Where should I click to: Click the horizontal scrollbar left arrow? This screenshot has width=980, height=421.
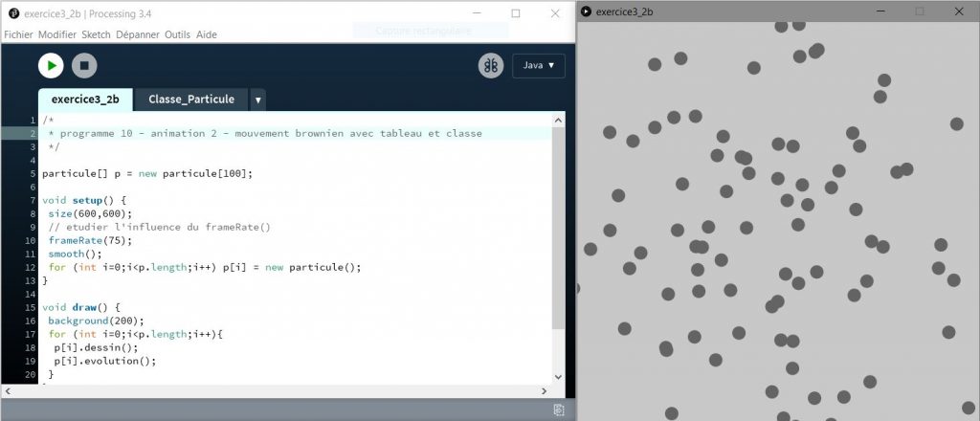(8, 390)
